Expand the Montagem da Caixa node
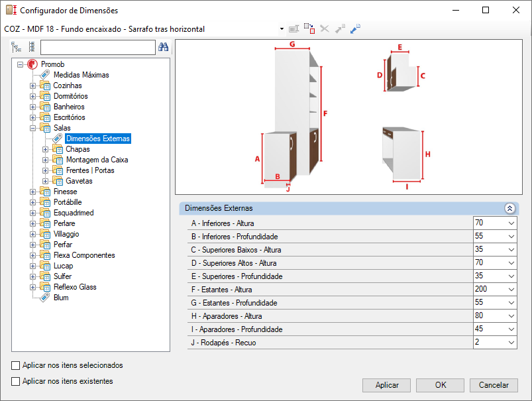Image resolution: width=532 pixels, height=401 pixels. pos(45,160)
